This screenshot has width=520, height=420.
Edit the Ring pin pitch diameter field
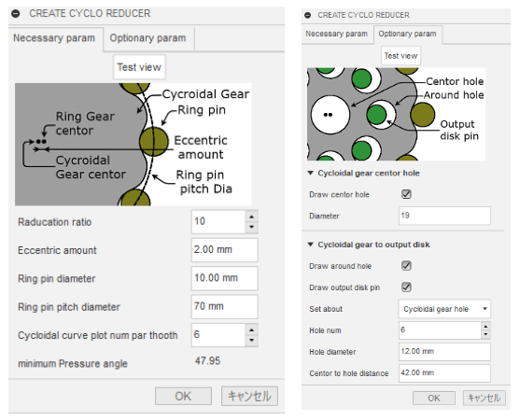(224, 307)
